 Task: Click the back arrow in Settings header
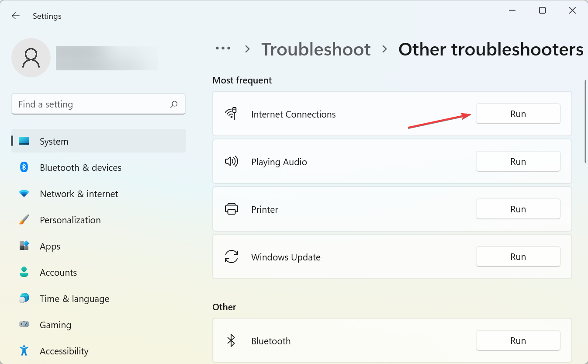click(x=16, y=16)
